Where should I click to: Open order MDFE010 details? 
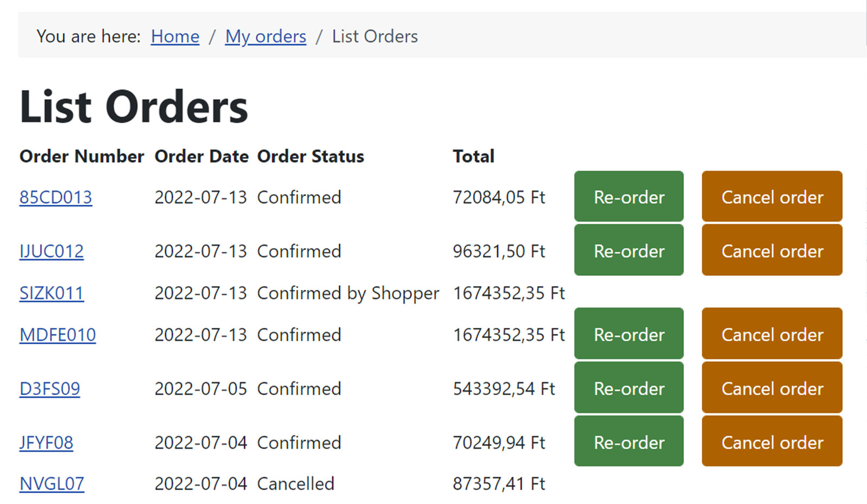click(57, 335)
